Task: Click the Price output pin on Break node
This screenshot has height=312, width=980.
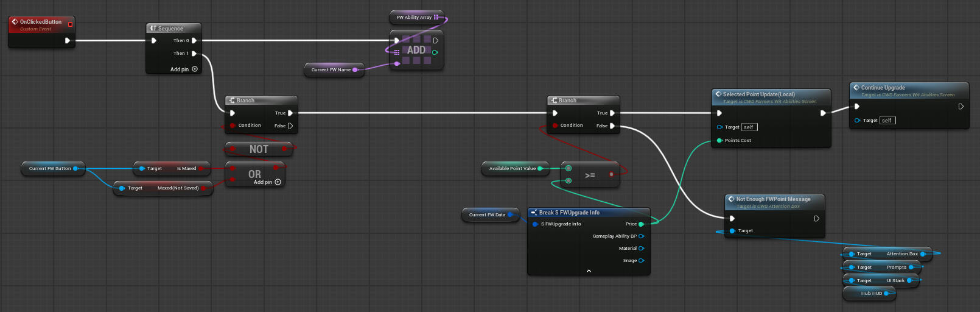Action: [x=641, y=224]
